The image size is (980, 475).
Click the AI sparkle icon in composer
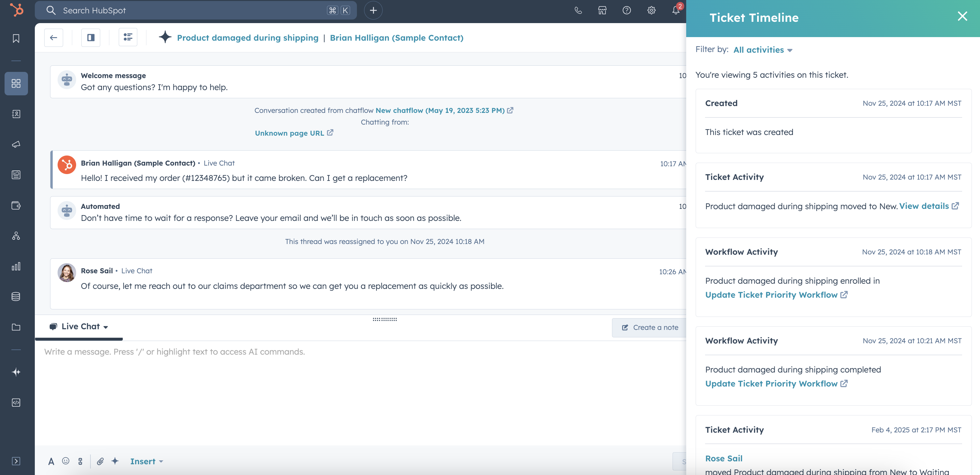coord(115,461)
